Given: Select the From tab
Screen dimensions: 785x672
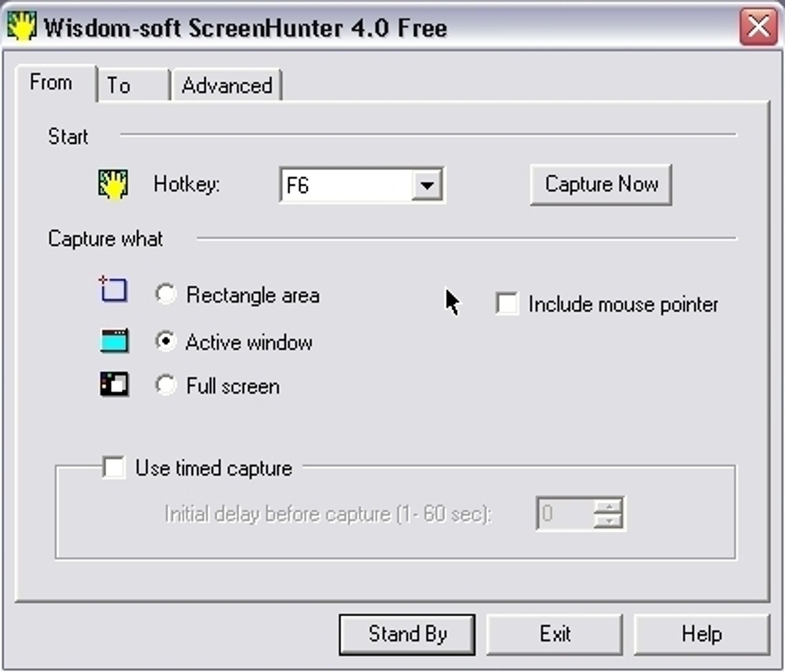Looking at the screenshot, I should coord(56,83).
